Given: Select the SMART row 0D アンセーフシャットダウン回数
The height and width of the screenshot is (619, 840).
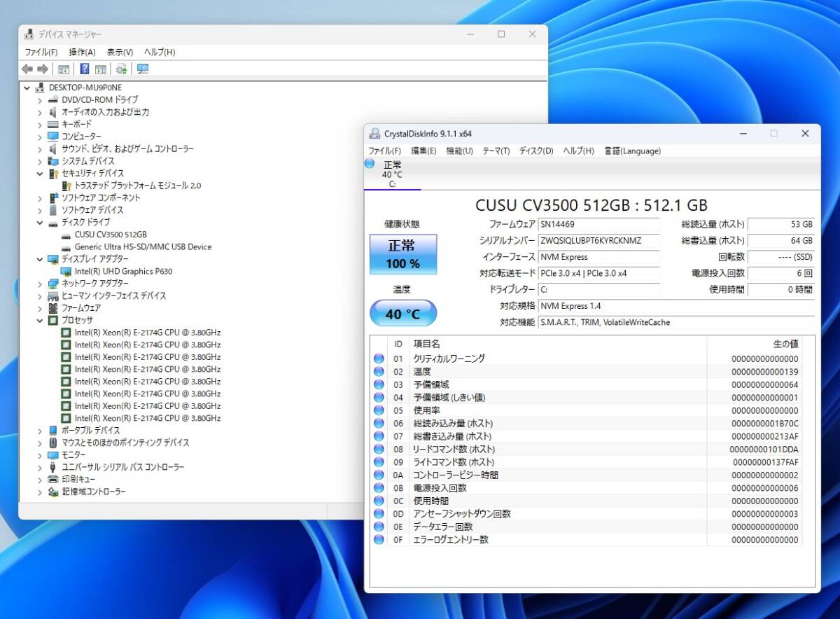Looking at the screenshot, I should (x=587, y=514).
